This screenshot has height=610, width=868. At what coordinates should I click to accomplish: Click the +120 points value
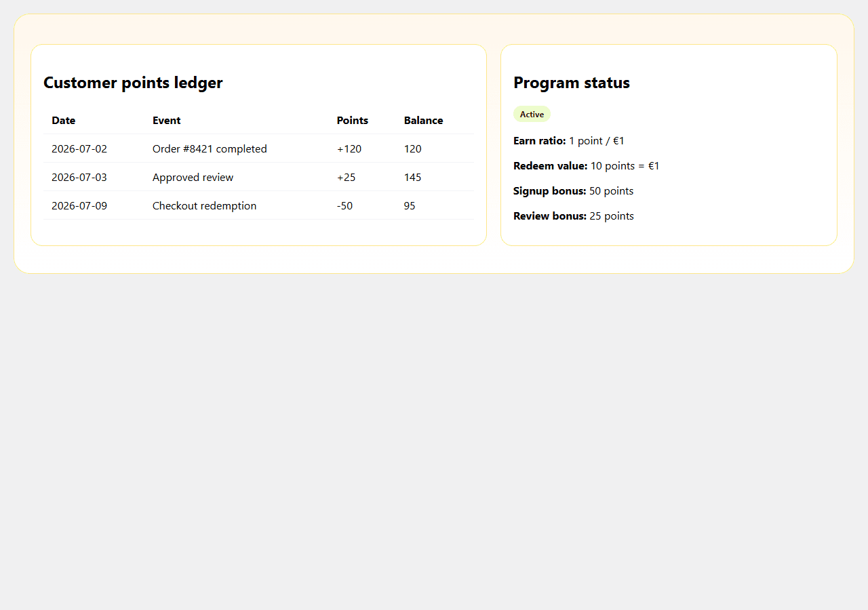coord(349,149)
